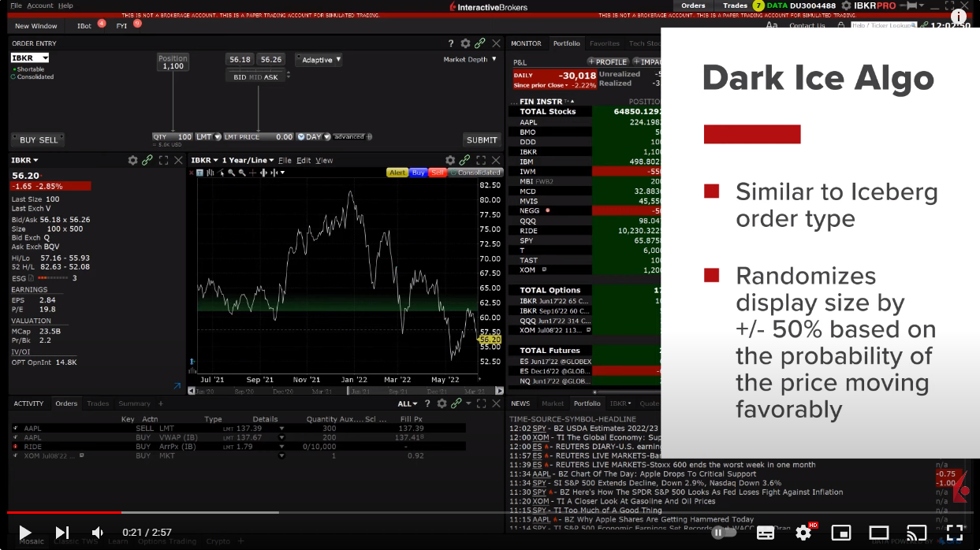
Task: Open chart configuration gear
Action: point(450,160)
